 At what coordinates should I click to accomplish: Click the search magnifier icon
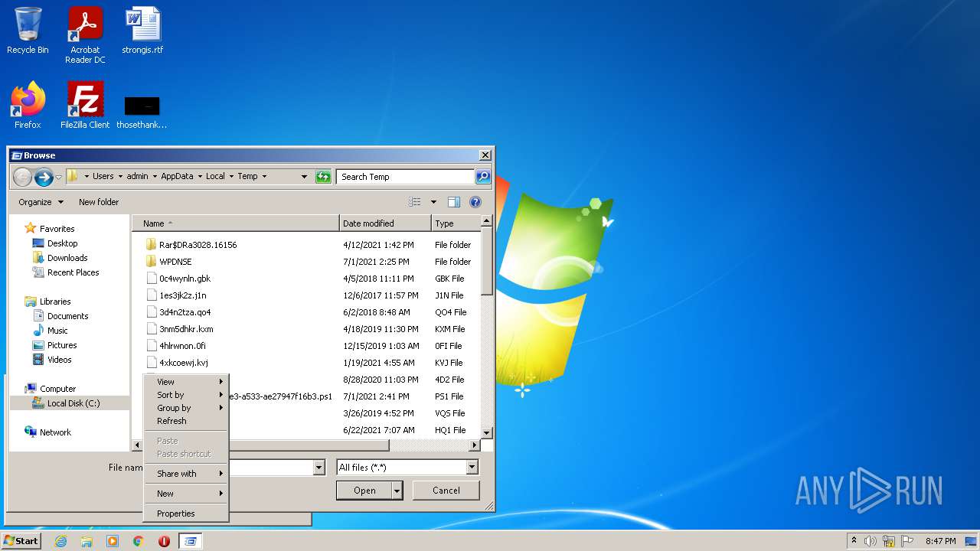coord(482,177)
